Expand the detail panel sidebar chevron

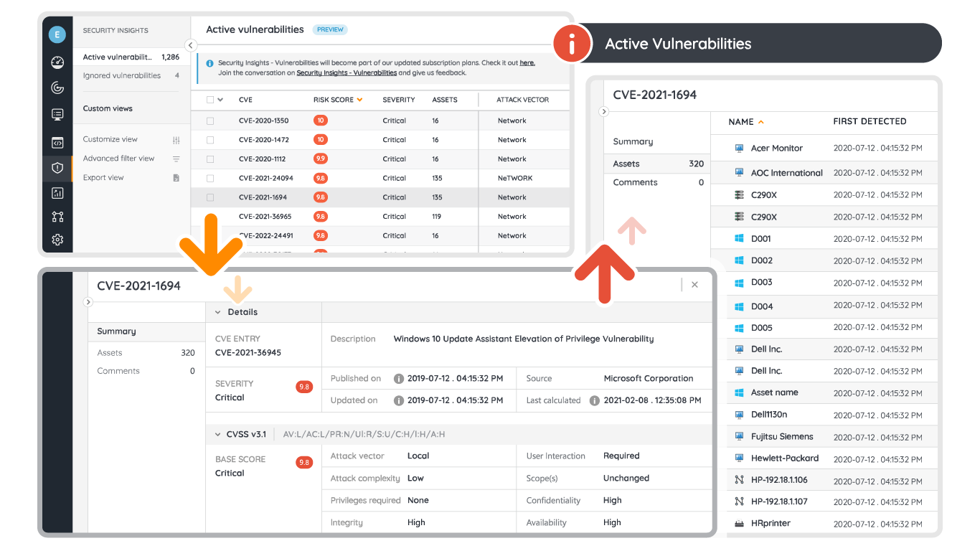point(88,302)
